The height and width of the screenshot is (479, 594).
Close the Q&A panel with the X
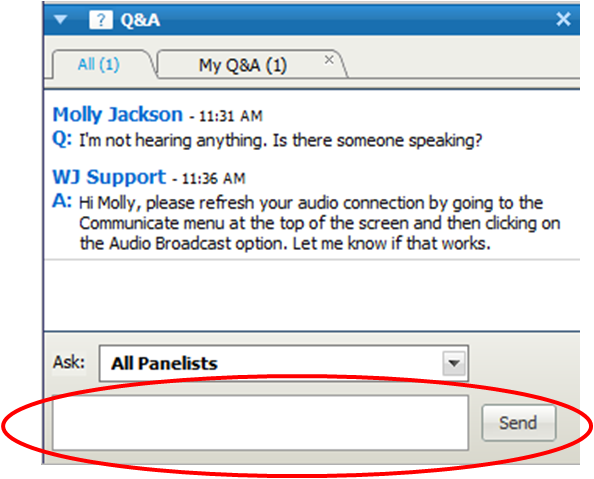pyautogui.click(x=563, y=19)
